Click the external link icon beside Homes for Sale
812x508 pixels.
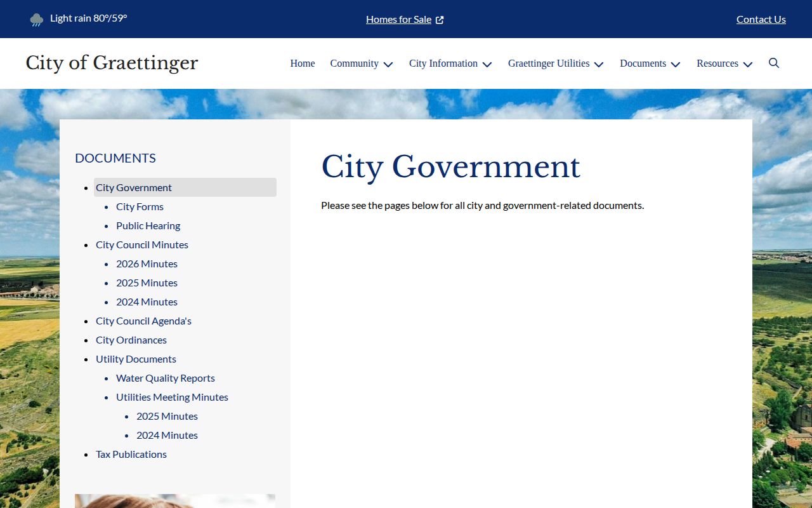coord(440,20)
